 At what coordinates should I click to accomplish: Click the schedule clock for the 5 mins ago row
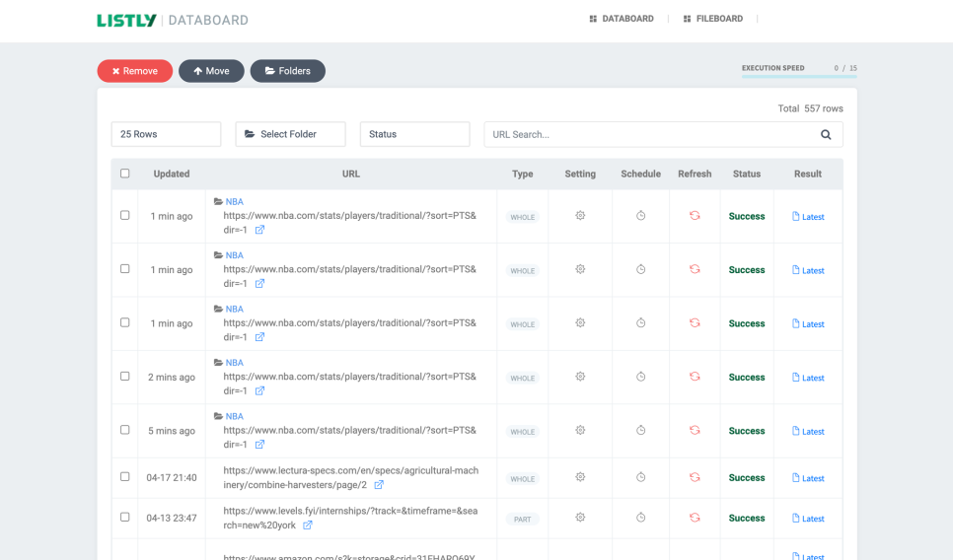tap(640, 430)
